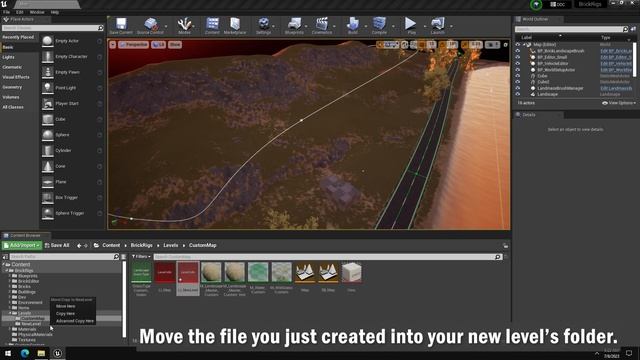The width and height of the screenshot is (640, 360).
Task: Toggle visibility of BP_BricksLandscapeBrush
Action: [x=518, y=51]
